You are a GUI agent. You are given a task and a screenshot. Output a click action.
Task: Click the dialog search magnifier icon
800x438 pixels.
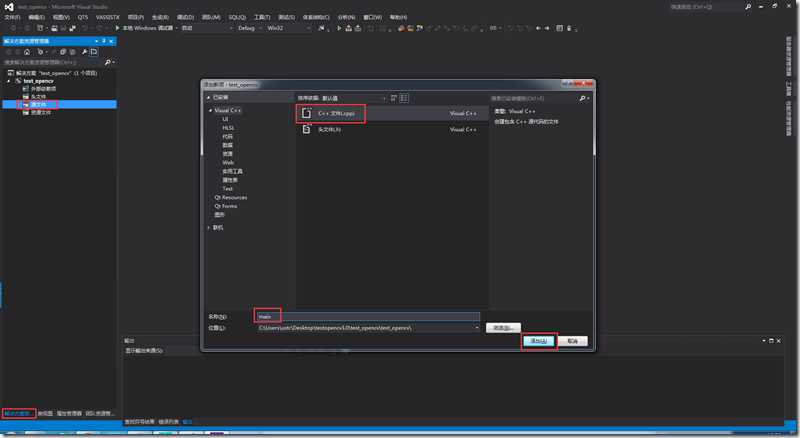[x=583, y=98]
